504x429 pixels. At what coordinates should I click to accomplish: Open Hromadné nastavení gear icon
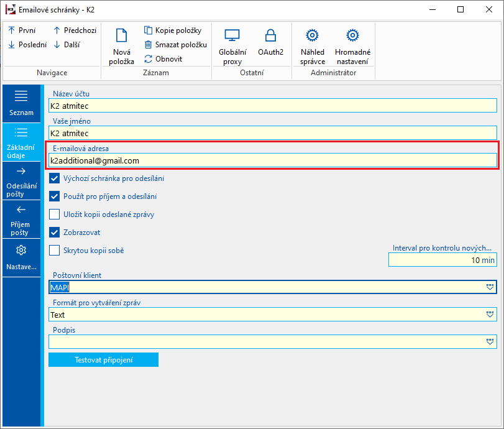click(x=352, y=35)
